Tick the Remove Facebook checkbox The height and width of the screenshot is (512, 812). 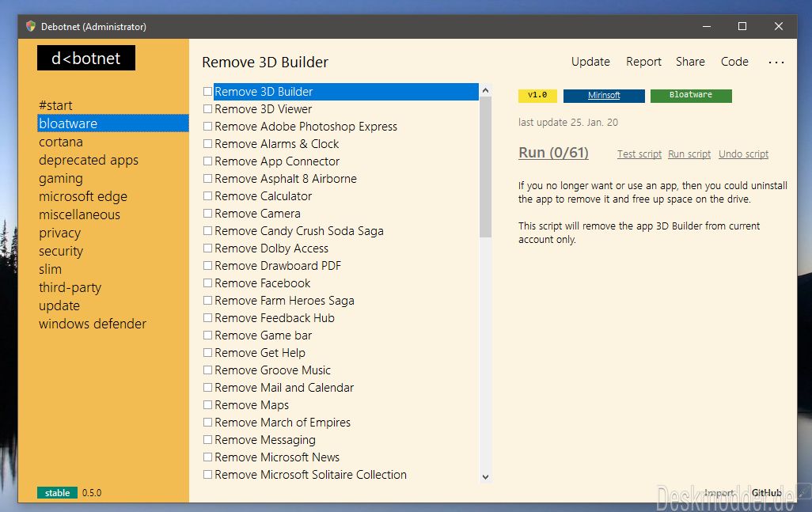(x=207, y=283)
